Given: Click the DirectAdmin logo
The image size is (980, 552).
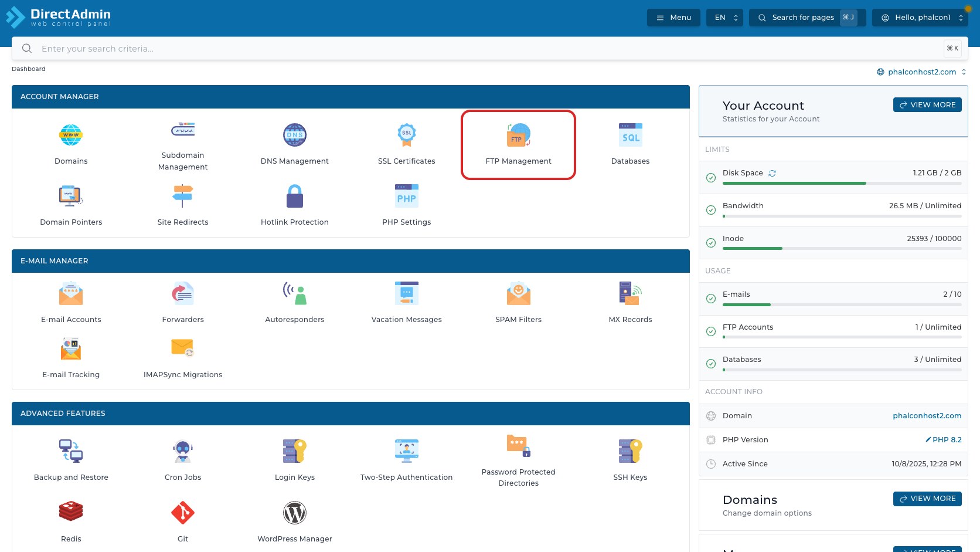Looking at the screenshot, I should [x=59, y=18].
